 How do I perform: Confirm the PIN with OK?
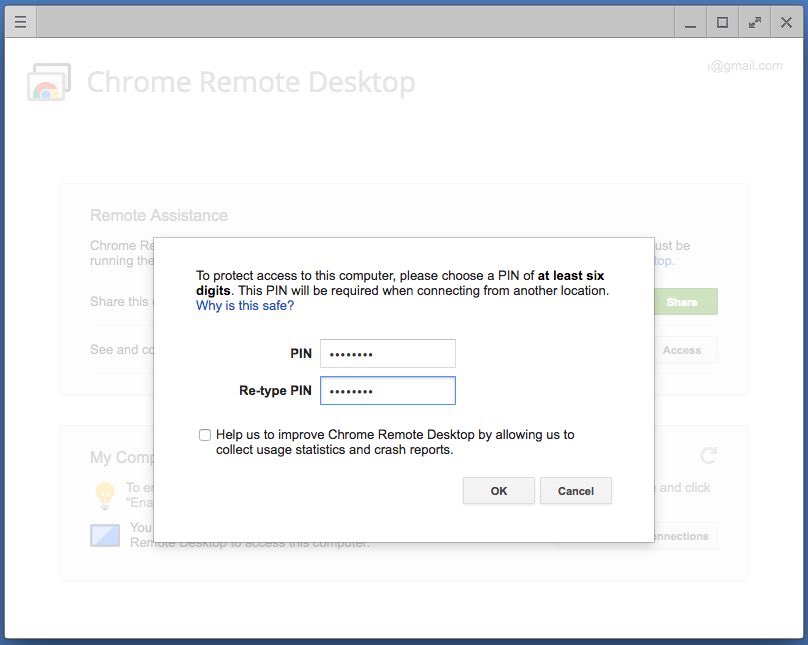coord(499,491)
